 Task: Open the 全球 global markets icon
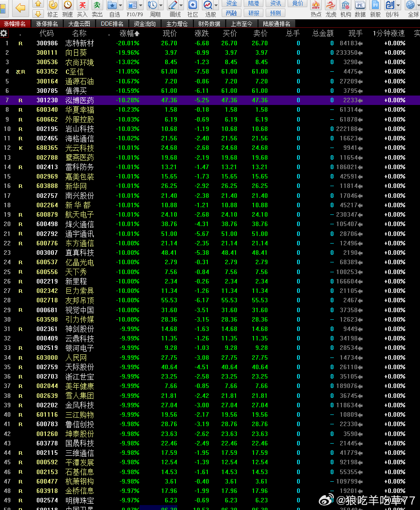tap(411, 9)
